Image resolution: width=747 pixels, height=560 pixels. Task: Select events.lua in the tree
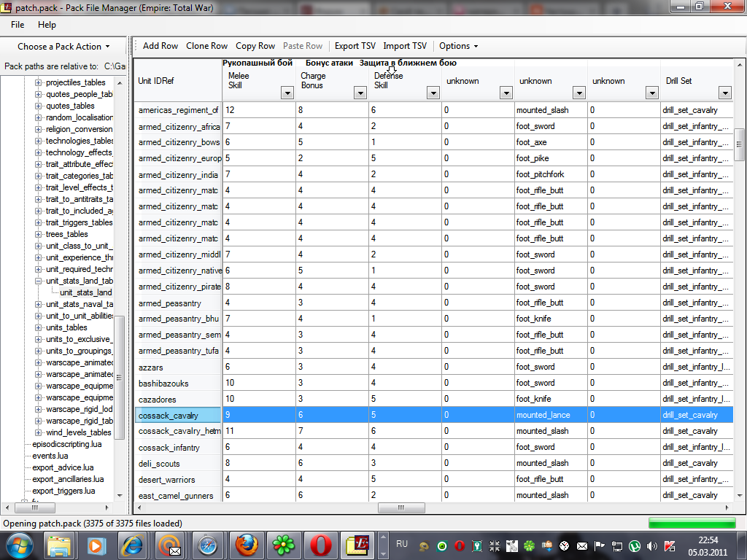(x=50, y=456)
